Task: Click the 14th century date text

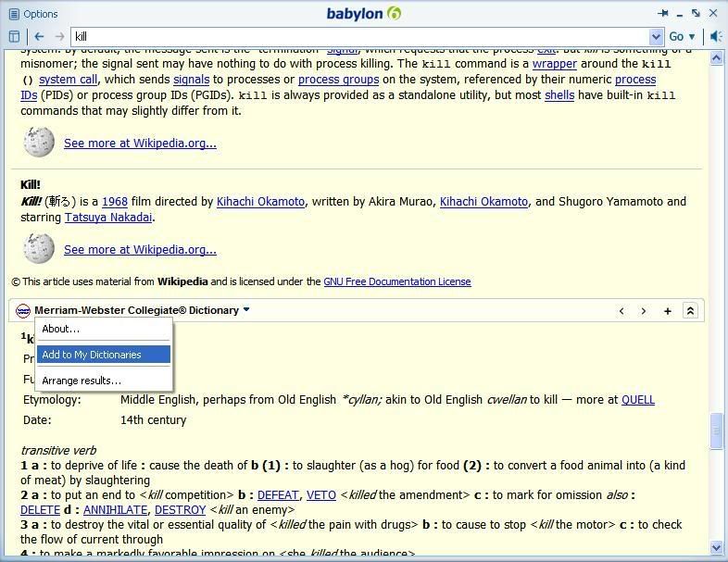Action: tap(153, 420)
